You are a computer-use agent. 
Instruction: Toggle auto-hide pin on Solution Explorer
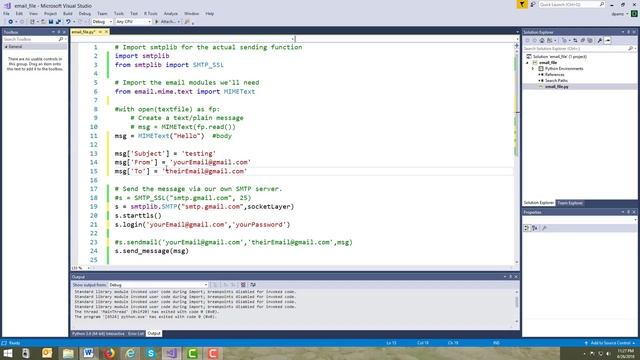(629, 32)
